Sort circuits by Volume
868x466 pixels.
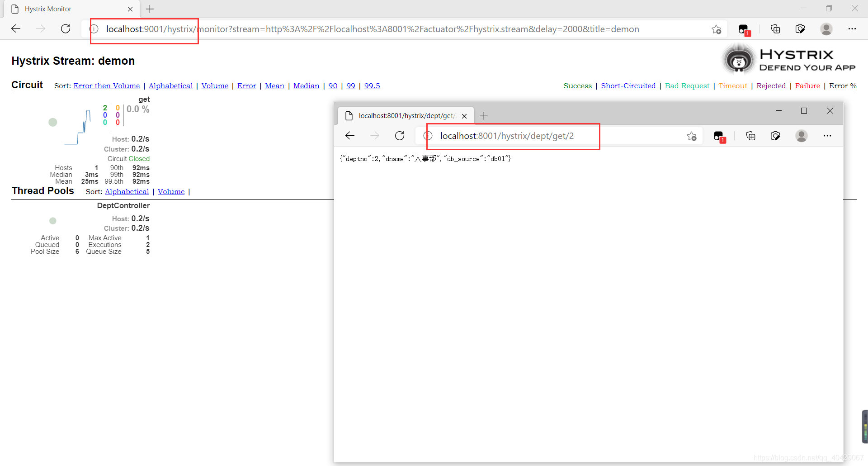click(x=215, y=86)
